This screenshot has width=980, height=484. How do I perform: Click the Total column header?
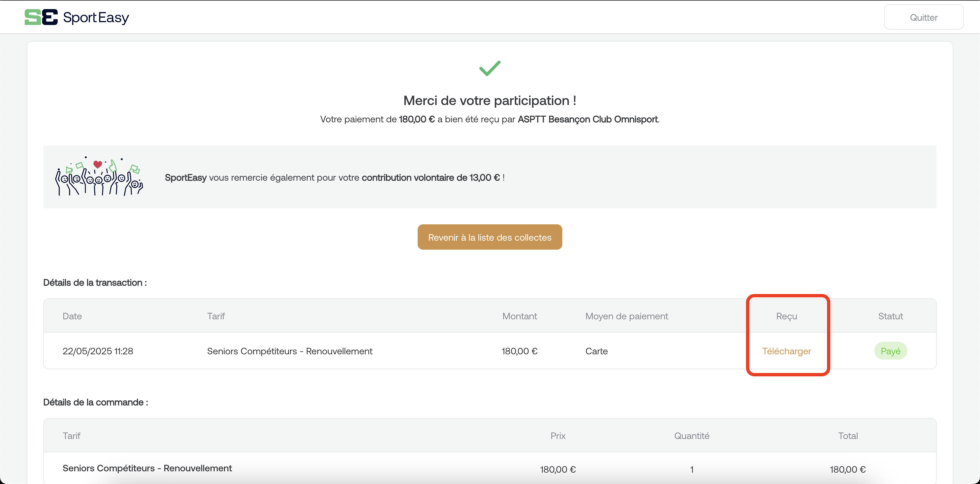848,436
